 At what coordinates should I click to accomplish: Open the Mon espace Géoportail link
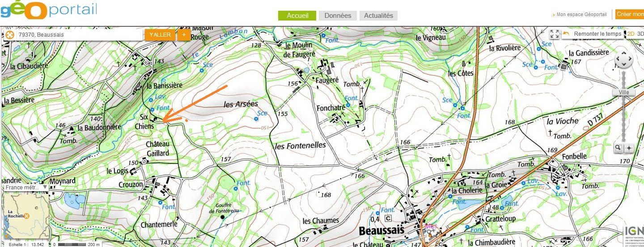[x=581, y=15]
